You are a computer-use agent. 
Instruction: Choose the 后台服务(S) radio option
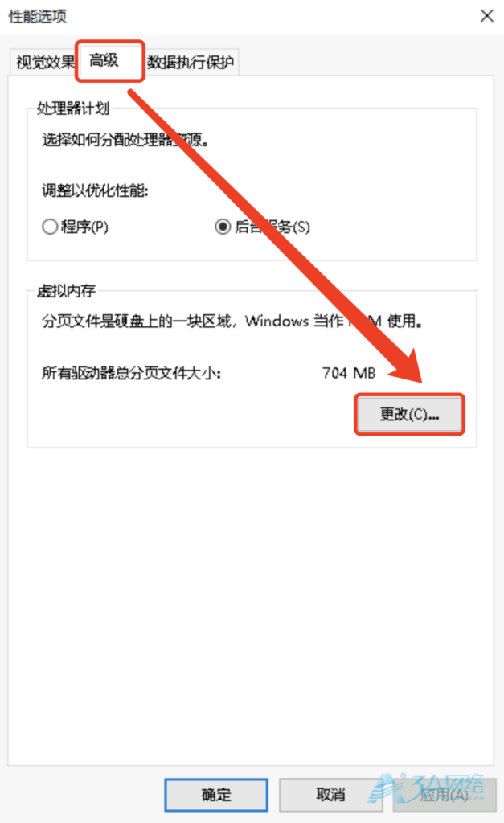click(223, 227)
